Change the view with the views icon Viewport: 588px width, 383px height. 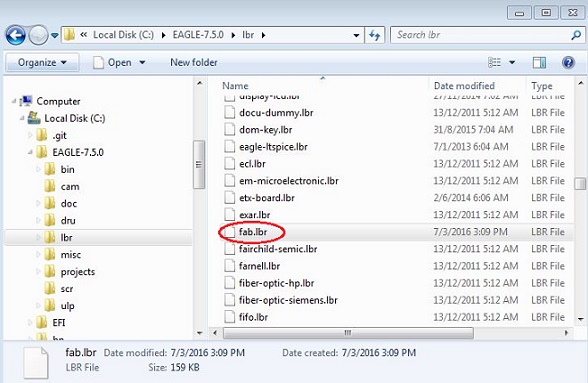click(494, 62)
